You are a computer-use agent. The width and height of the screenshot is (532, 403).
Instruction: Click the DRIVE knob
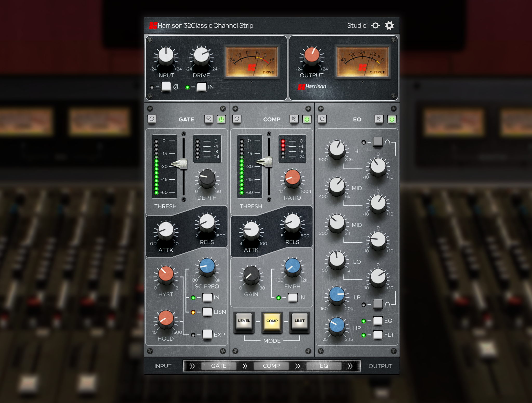coord(201,55)
